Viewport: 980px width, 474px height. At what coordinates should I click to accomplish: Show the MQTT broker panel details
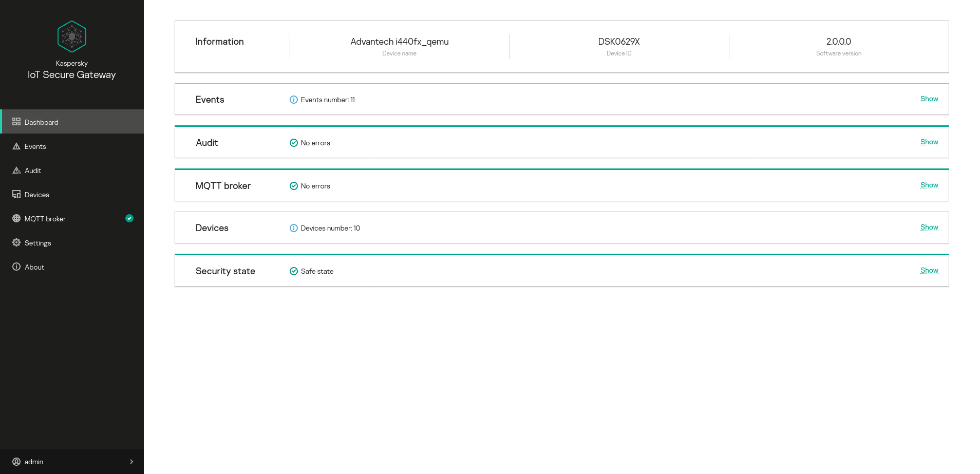(929, 185)
